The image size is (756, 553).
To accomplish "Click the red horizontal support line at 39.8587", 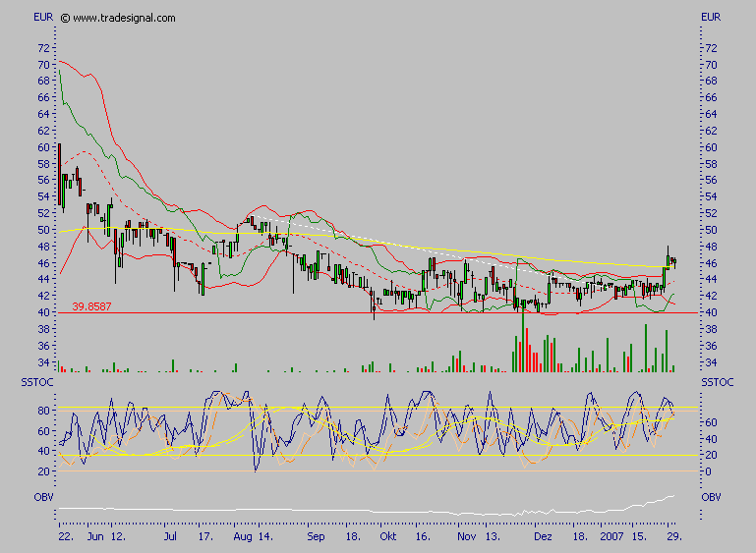I will point(378,313).
